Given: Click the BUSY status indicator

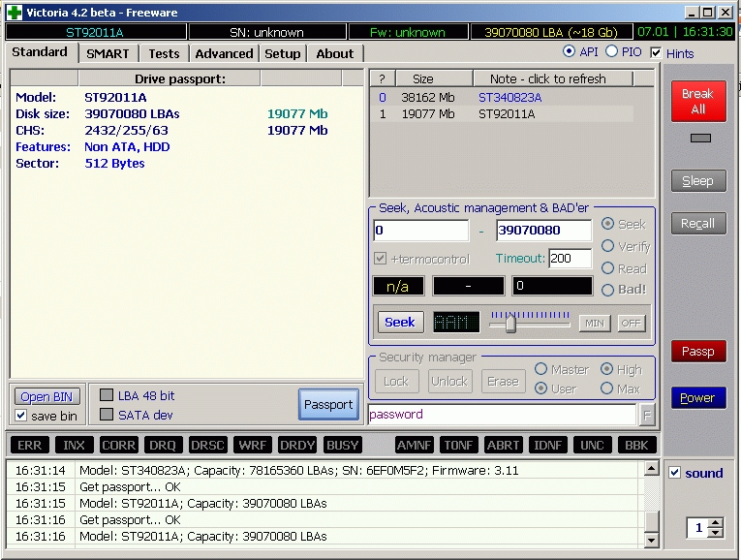Looking at the screenshot, I should click(342, 445).
